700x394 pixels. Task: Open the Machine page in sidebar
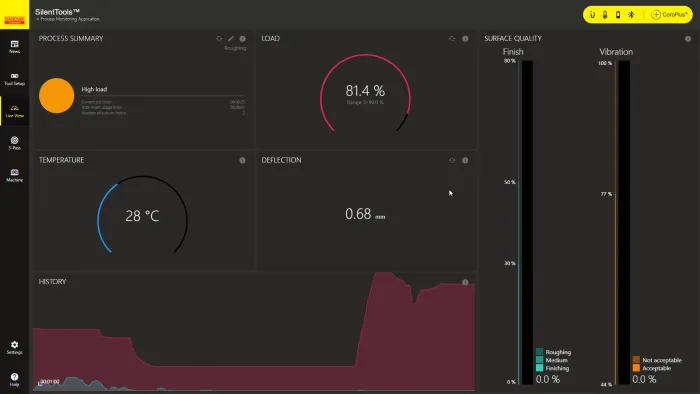coord(14,175)
